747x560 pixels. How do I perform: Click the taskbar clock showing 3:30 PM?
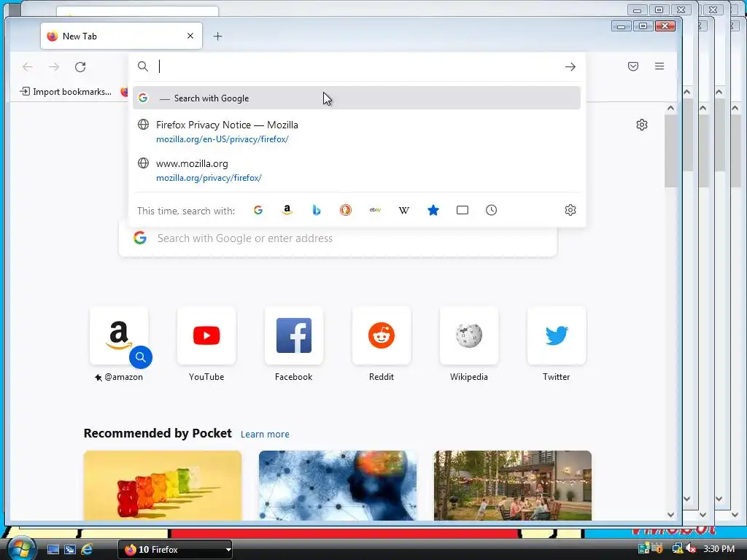(x=719, y=549)
